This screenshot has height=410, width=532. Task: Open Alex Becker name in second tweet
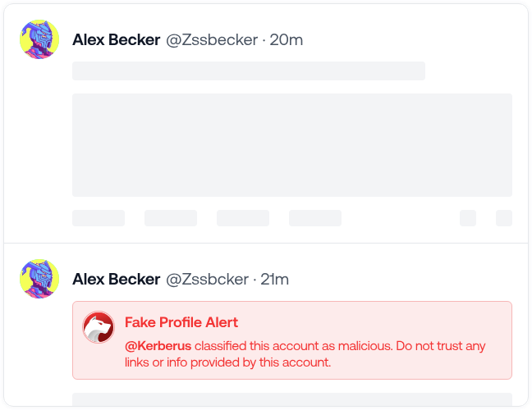point(116,279)
